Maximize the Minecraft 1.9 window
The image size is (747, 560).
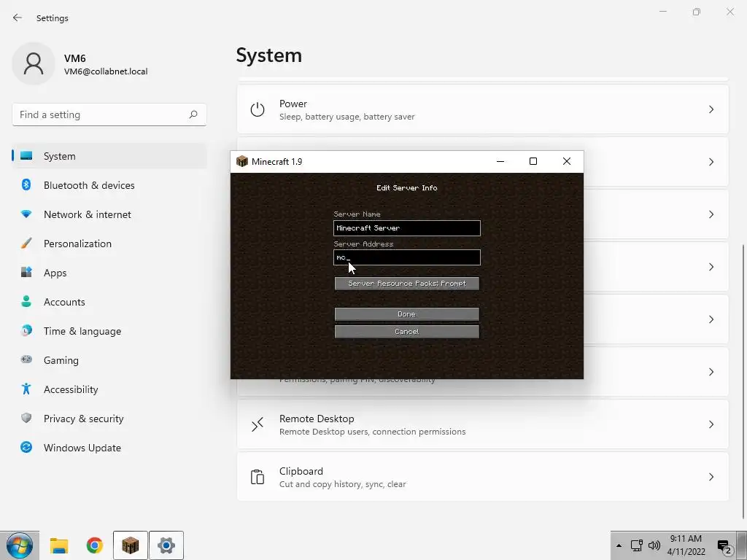(533, 161)
